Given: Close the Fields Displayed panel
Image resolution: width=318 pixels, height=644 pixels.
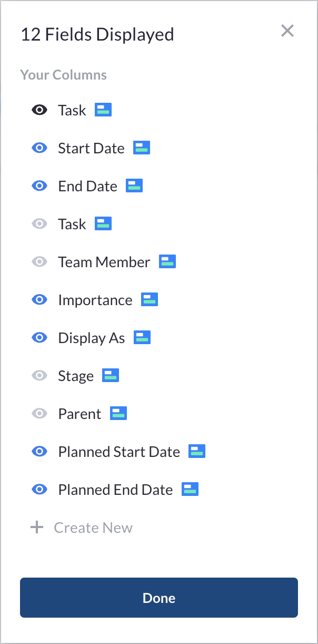Looking at the screenshot, I should pyautogui.click(x=287, y=31).
